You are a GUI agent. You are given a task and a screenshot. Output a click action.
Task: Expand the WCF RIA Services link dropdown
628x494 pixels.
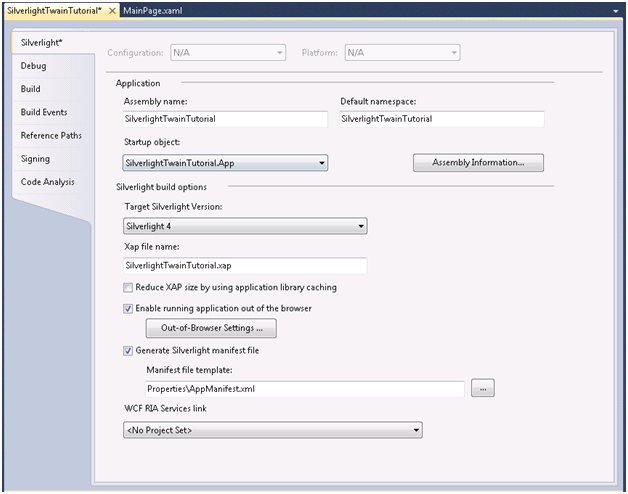273,430
